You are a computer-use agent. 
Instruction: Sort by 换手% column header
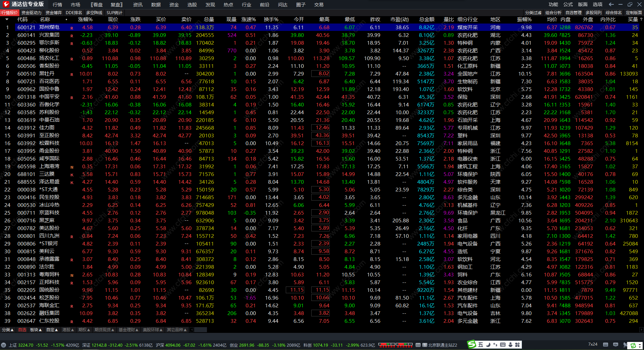(x=271, y=19)
